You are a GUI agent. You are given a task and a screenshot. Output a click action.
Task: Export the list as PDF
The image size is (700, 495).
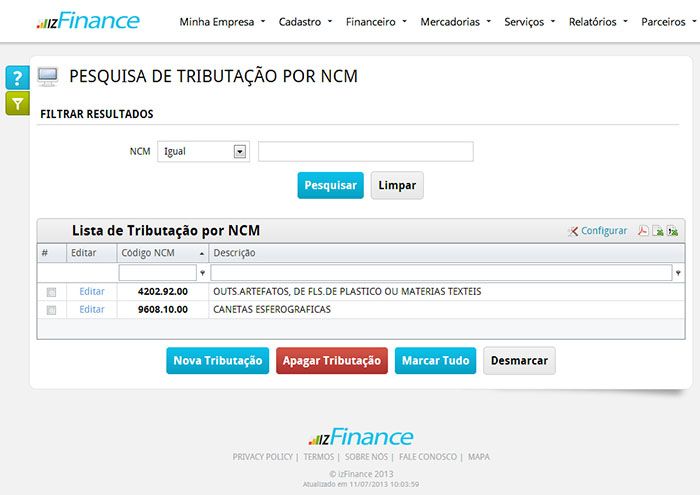click(x=643, y=231)
